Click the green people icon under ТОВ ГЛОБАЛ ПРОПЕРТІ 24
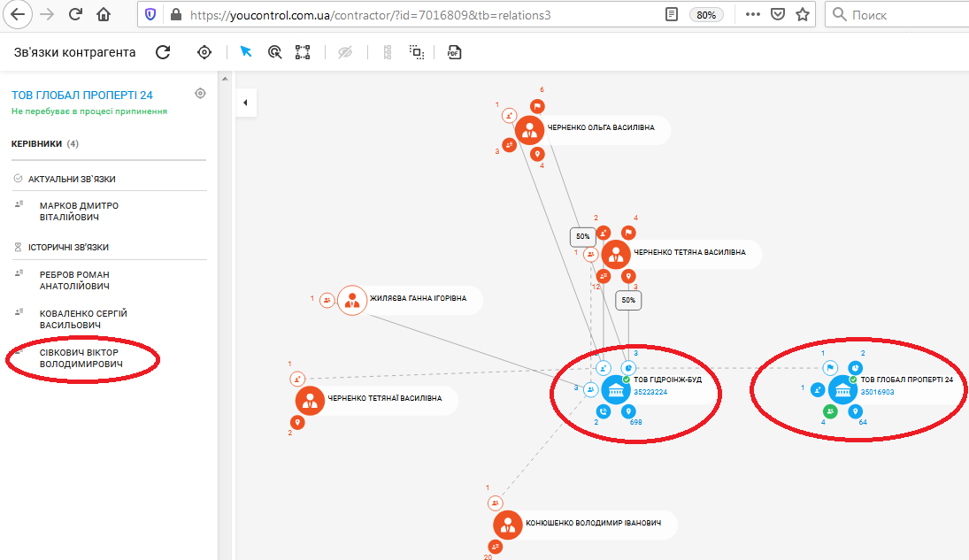This screenshot has height=560, width=969. point(830,411)
